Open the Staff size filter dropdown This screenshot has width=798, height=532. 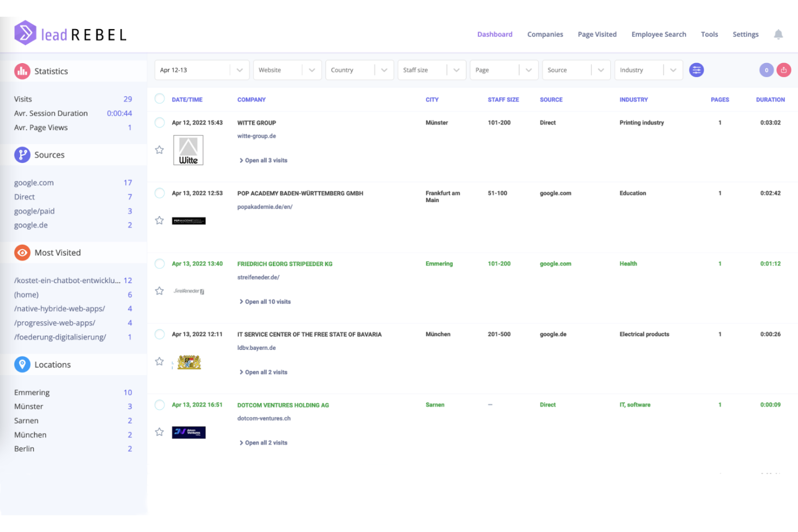pyautogui.click(x=432, y=70)
